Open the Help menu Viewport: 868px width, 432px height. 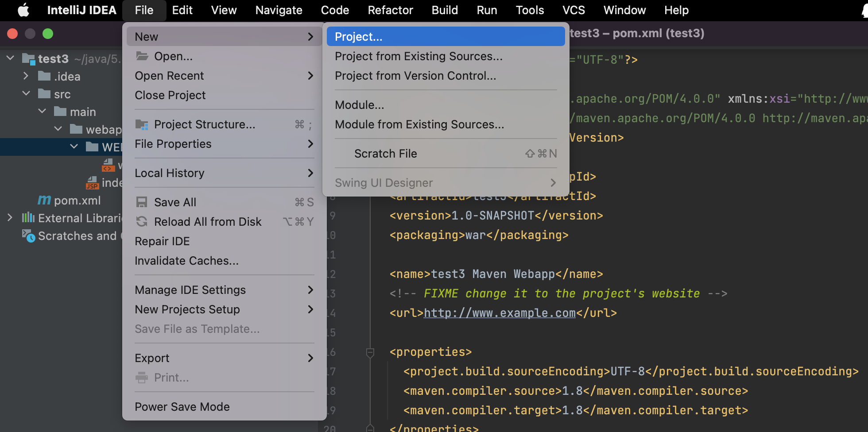676,10
